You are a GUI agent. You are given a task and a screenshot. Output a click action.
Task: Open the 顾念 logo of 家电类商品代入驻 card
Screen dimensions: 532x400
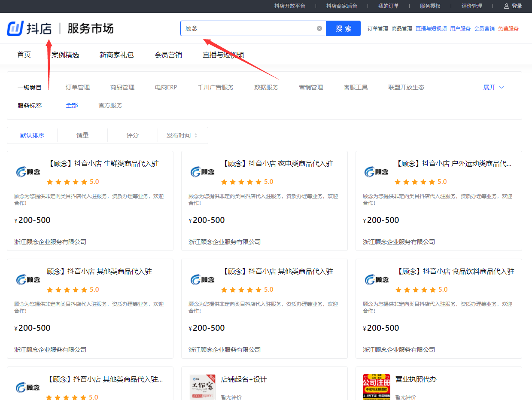[x=203, y=172]
